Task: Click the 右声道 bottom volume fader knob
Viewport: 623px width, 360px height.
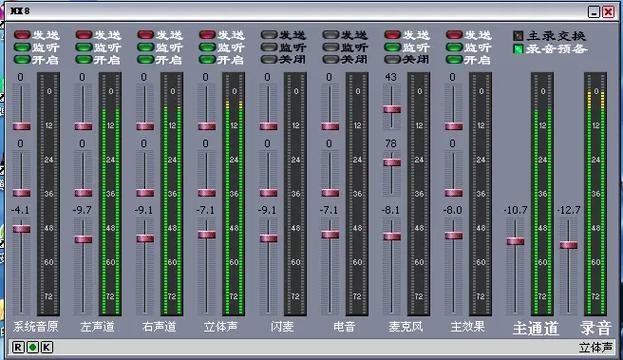Action: tap(145, 238)
